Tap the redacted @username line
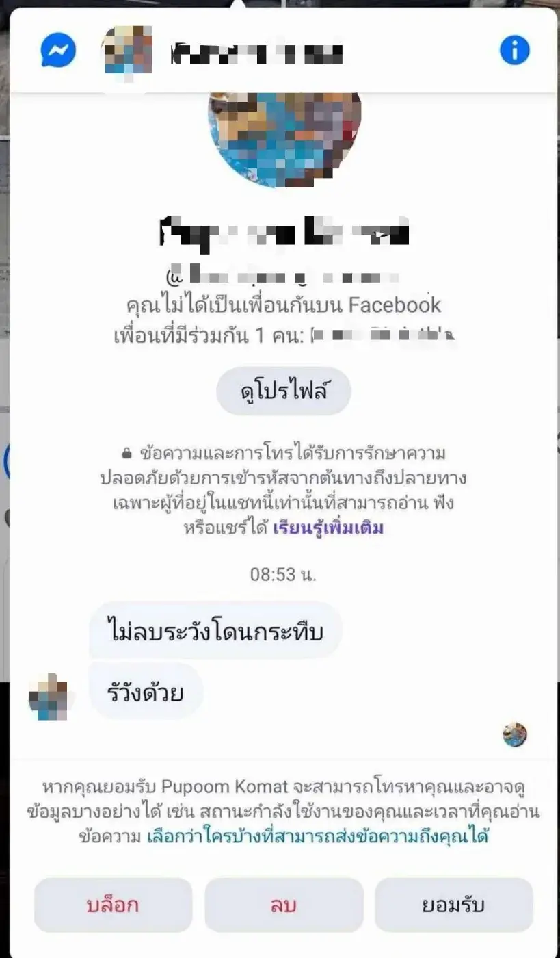The width and height of the screenshot is (560, 958). tap(283, 276)
